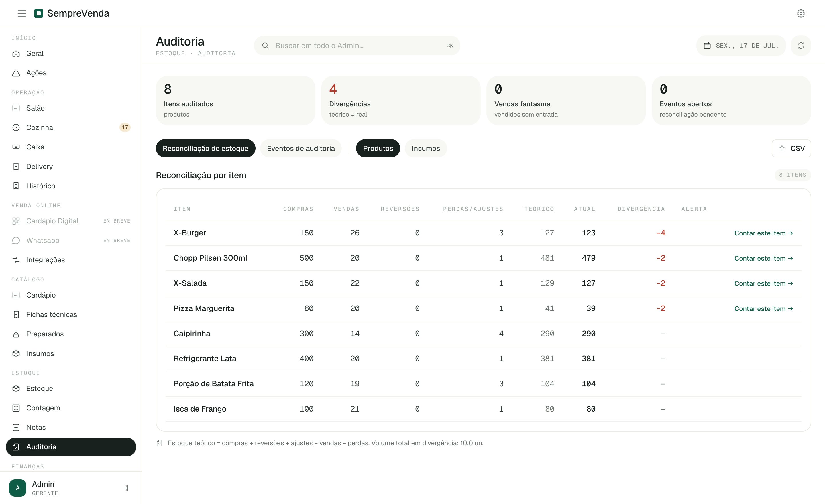Click the logout icon beside Admin
Screen dimensions: 825x504
pyautogui.click(x=126, y=488)
